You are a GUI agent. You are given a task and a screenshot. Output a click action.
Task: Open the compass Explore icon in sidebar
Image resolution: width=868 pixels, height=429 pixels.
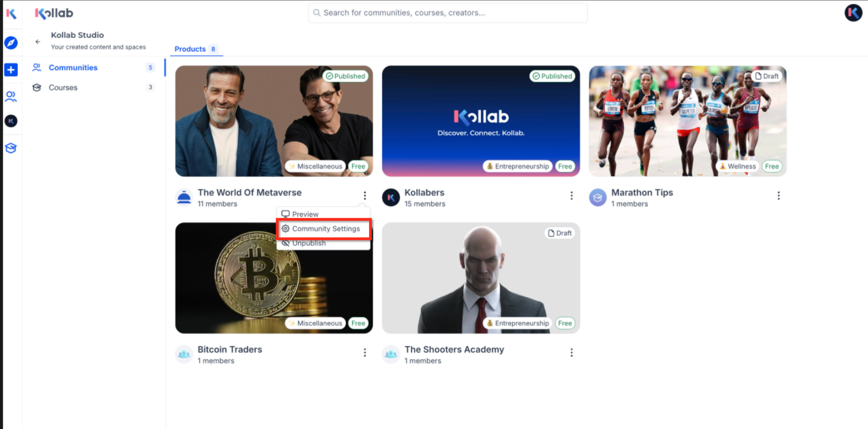tap(11, 43)
